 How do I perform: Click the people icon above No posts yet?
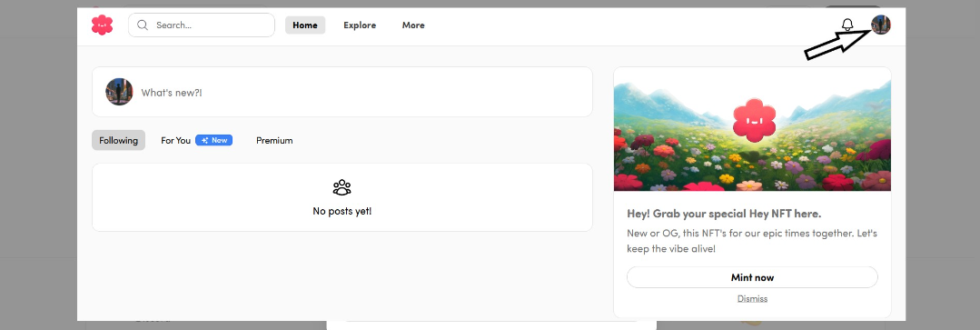342,187
